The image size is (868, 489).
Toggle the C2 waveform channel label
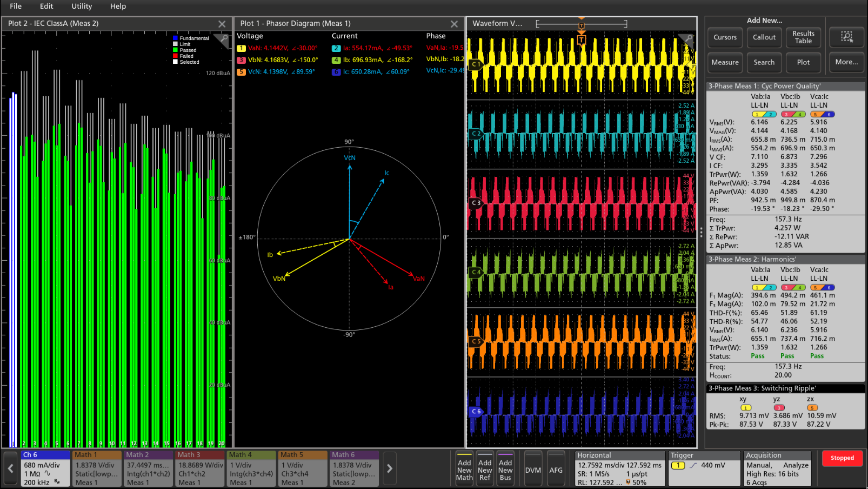pos(475,134)
